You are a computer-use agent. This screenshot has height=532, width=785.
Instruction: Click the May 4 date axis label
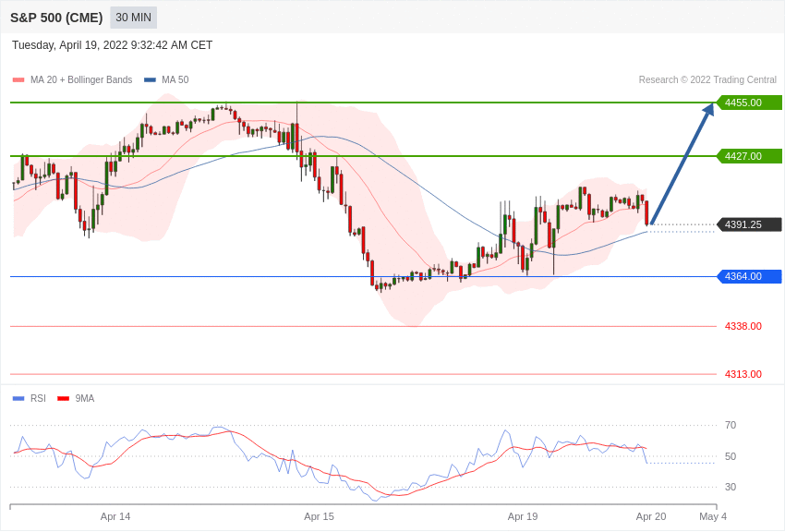(713, 516)
